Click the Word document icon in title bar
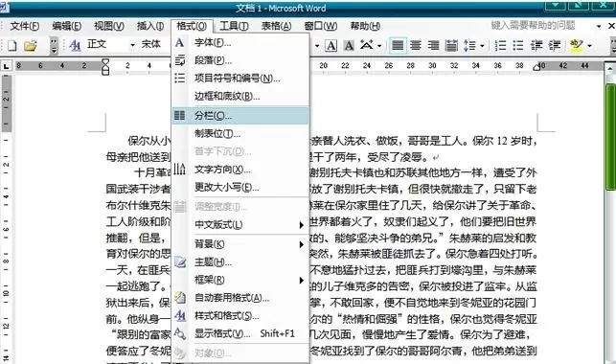616x364 pixels. pyautogui.click(x=4, y=7)
